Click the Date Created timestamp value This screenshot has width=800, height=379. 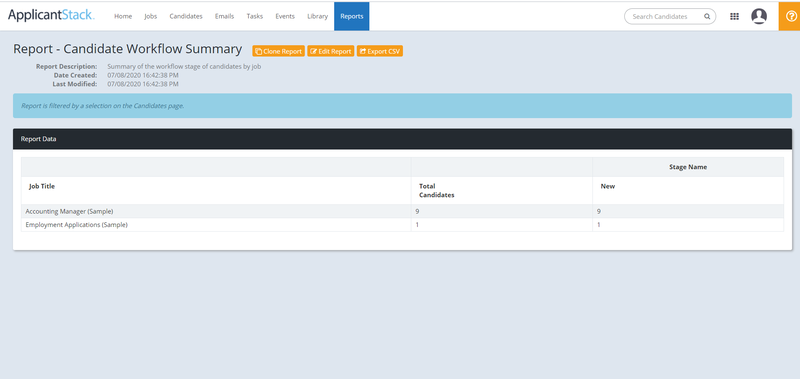tap(143, 75)
